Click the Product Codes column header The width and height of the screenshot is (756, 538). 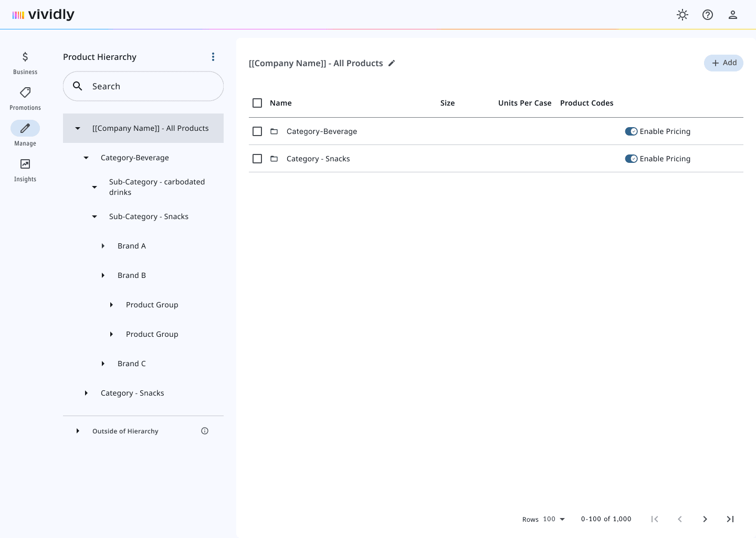pos(587,103)
